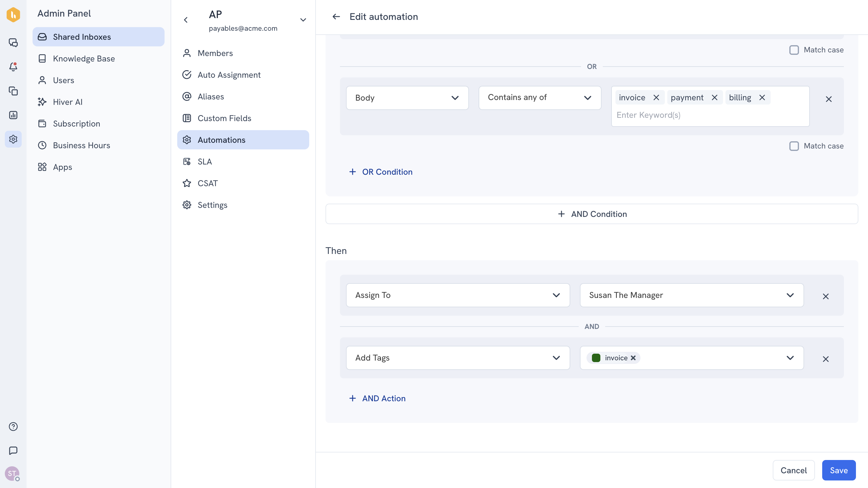The height and width of the screenshot is (488, 868).
Task: Click the help question mark icon
Action: (13, 426)
